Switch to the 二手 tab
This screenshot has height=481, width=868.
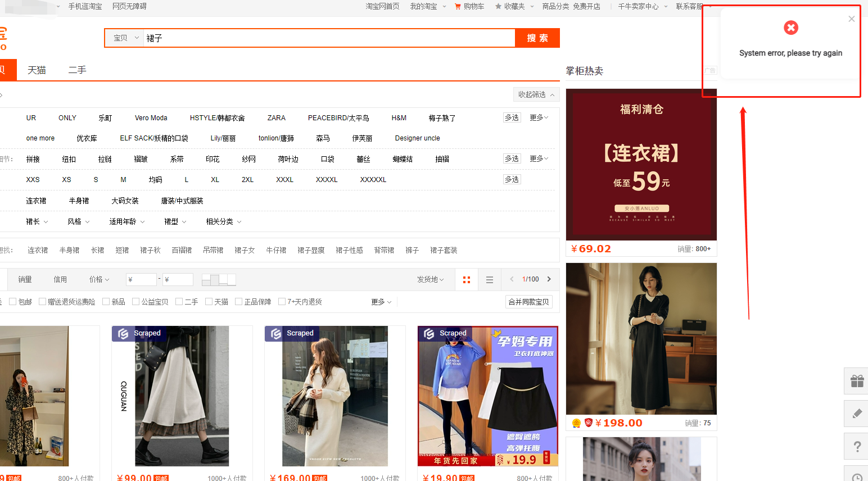coord(77,70)
